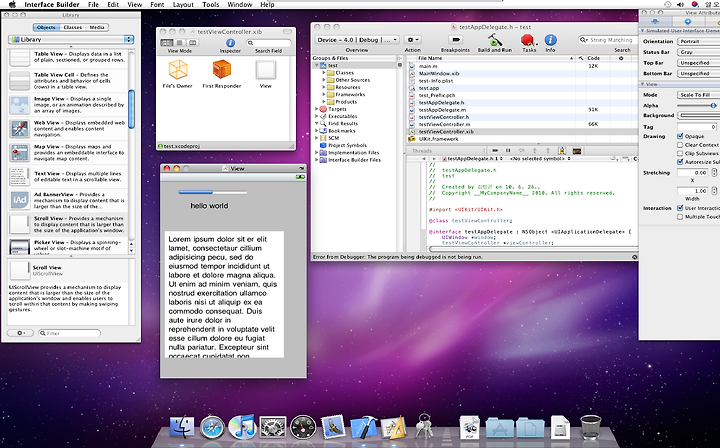
Task: Toggle User Interaction checkbox
Action: [x=680, y=208]
